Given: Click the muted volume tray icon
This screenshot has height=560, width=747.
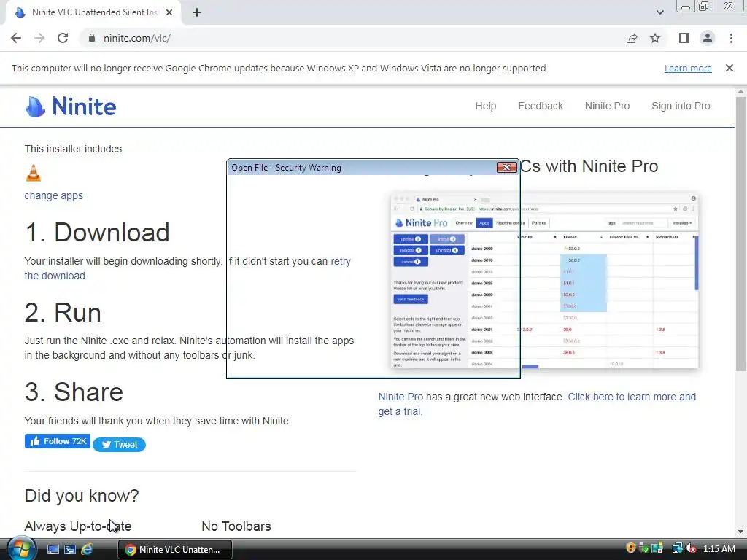Looking at the screenshot, I should pyautogui.click(x=691, y=548).
